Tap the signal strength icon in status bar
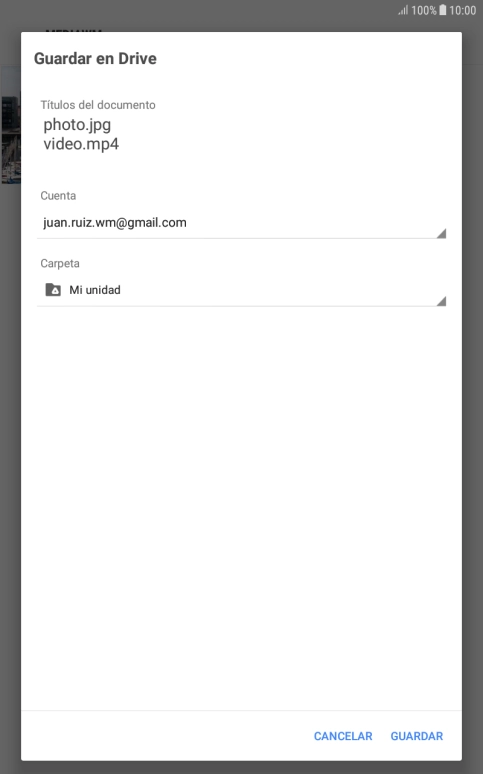 (403, 10)
